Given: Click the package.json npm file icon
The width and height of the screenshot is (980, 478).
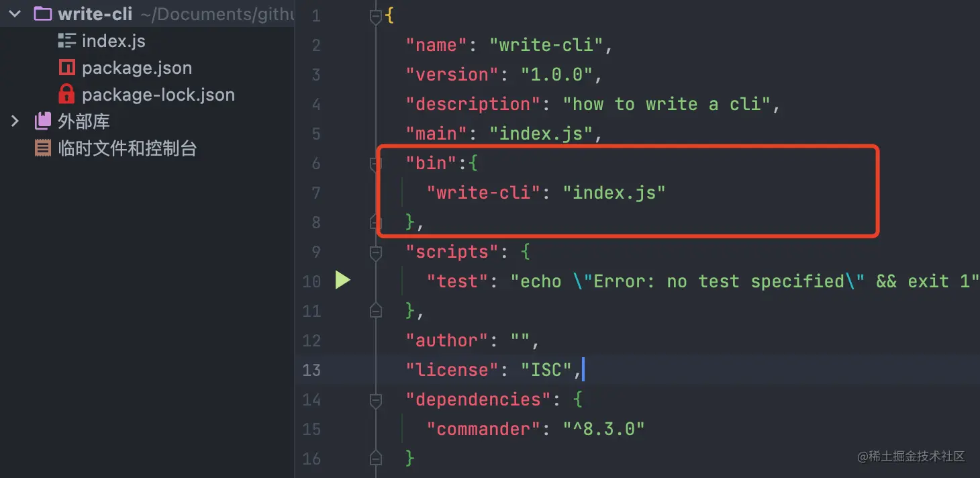Looking at the screenshot, I should coord(66,67).
